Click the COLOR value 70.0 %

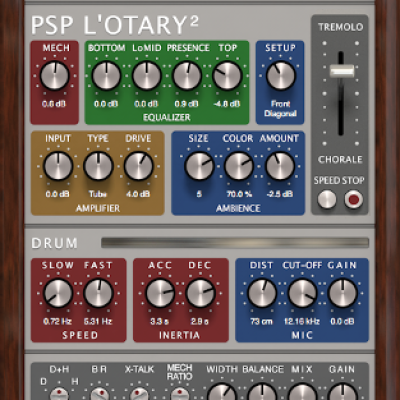tap(239, 194)
